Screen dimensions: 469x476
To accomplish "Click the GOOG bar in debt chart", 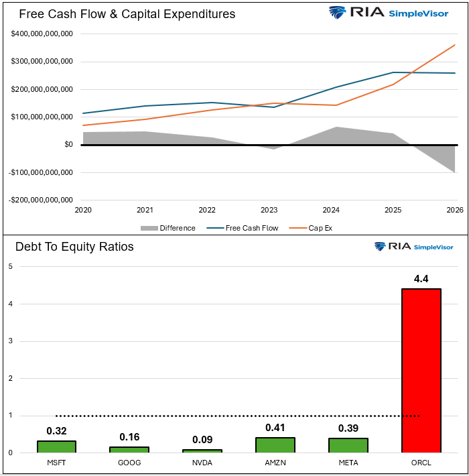I will [x=129, y=449].
